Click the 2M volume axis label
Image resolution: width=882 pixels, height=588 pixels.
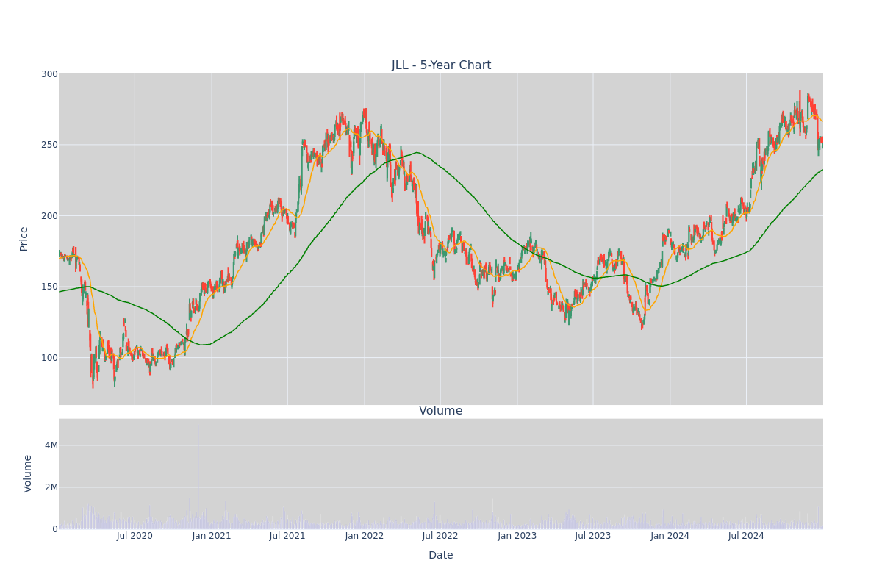click(x=51, y=487)
